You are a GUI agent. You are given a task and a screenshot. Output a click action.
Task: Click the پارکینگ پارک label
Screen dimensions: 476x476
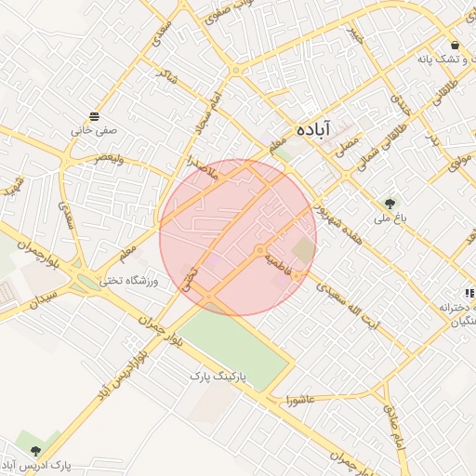coord(218,377)
